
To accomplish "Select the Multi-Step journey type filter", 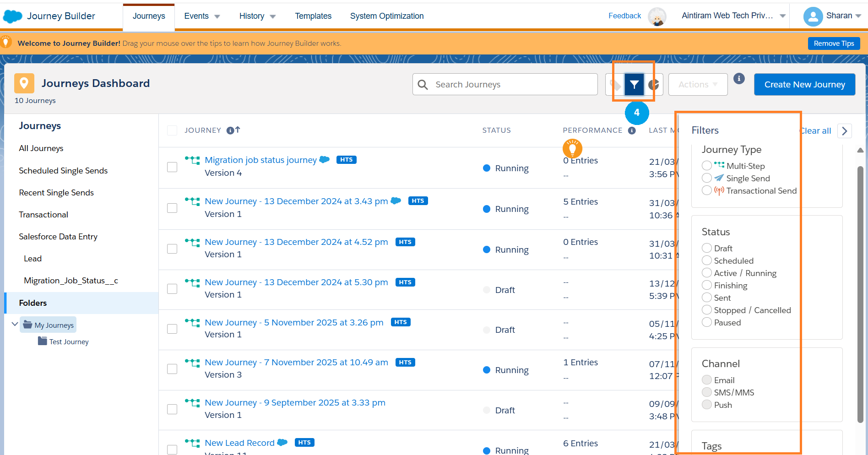I will 707,166.
